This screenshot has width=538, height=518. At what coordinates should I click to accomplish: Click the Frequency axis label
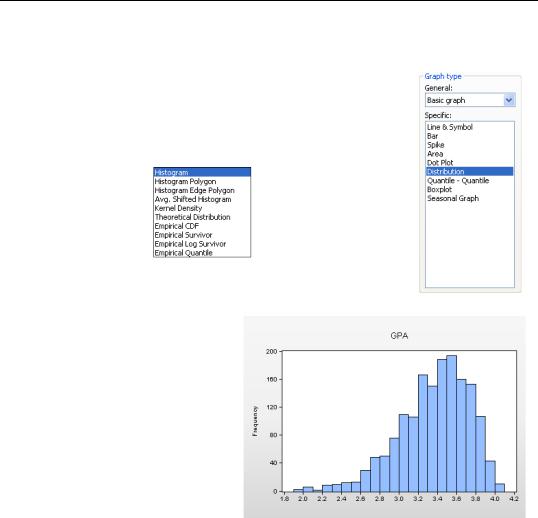(255, 421)
